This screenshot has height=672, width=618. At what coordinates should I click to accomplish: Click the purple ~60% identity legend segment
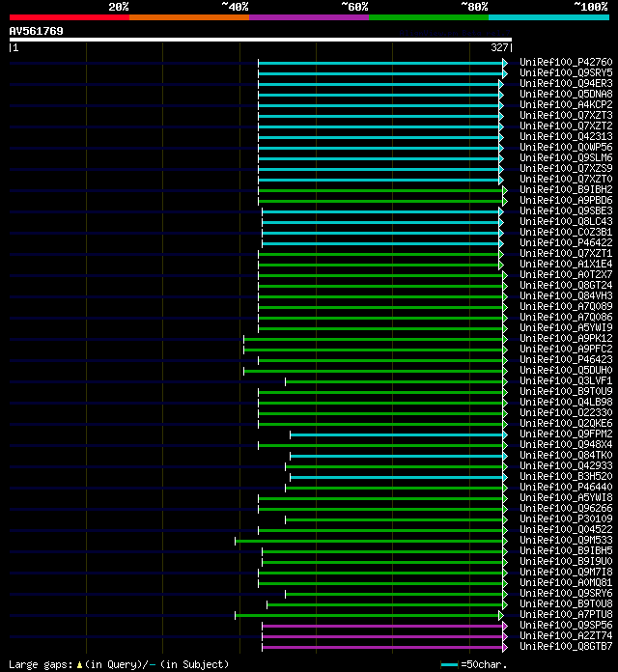pyautogui.click(x=309, y=17)
